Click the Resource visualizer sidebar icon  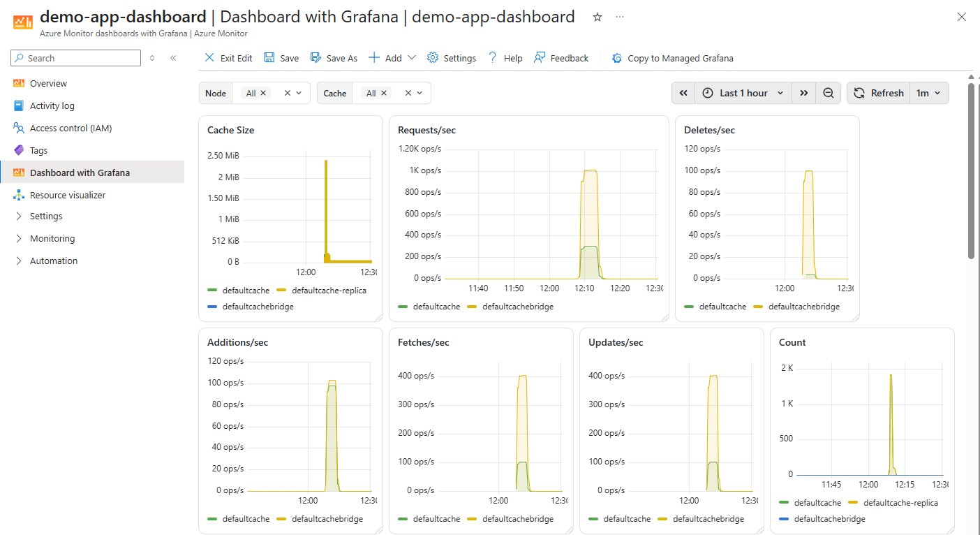pos(19,195)
